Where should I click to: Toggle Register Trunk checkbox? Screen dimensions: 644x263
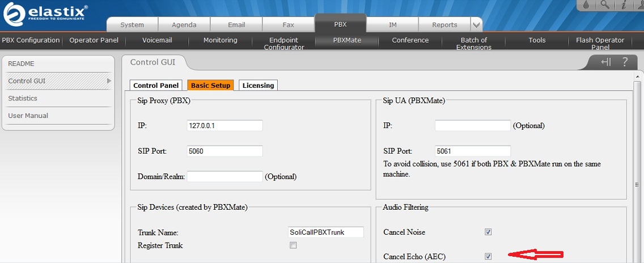293,245
